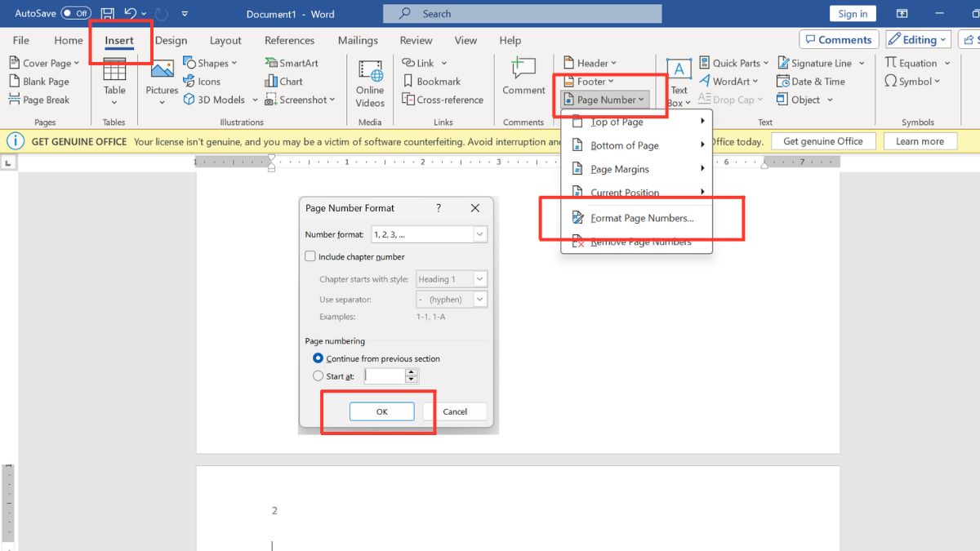The image size is (980, 551).
Task: Select the Start at radio button
Action: 318,376
